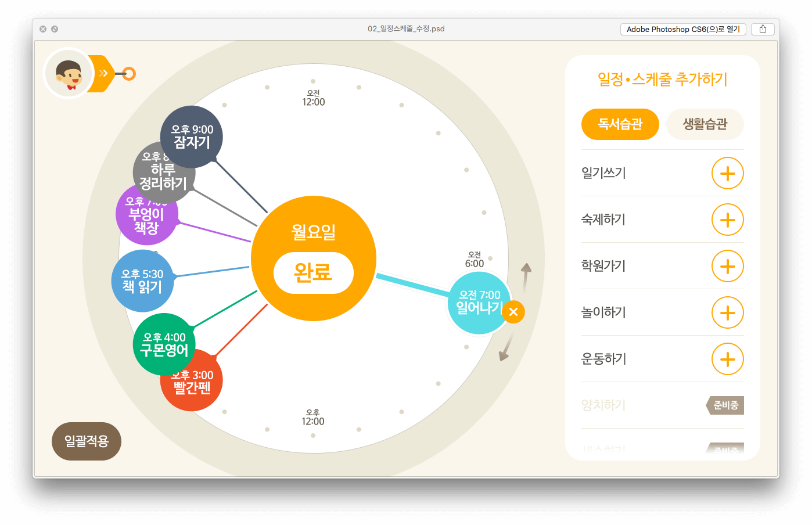Image resolution: width=812 pixels, height=525 pixels.
Task: Expand the orange double-chevron tab beside avatar
Action: [x=103, y=73]
